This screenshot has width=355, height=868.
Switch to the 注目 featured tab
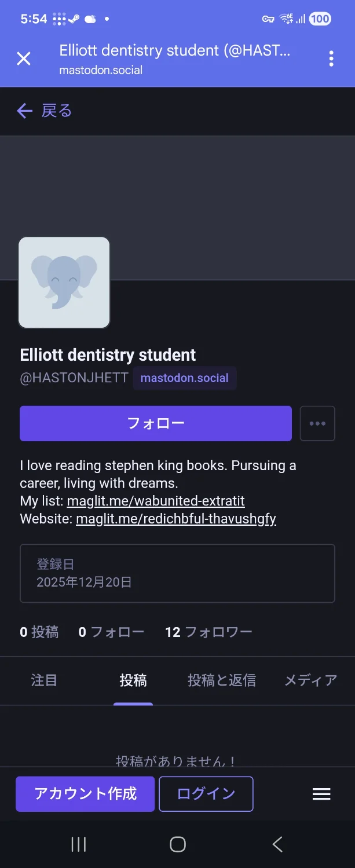point(44,680)
